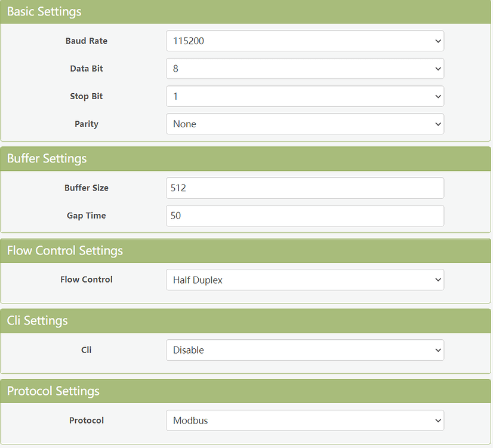Open the Parity dropdown
This screenshot has height=448, width=493.
pyautogui.click(x=304, y=124)
